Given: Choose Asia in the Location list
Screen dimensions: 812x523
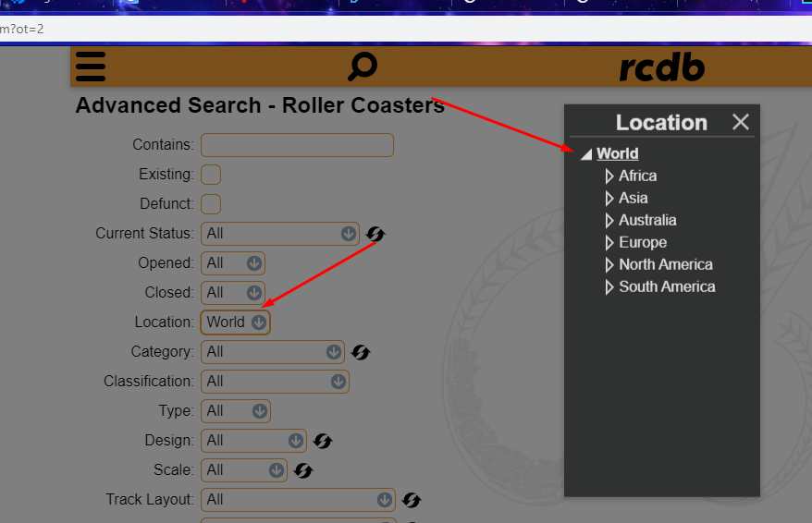Looking at the screenshot, I should (x=634, y=198).
